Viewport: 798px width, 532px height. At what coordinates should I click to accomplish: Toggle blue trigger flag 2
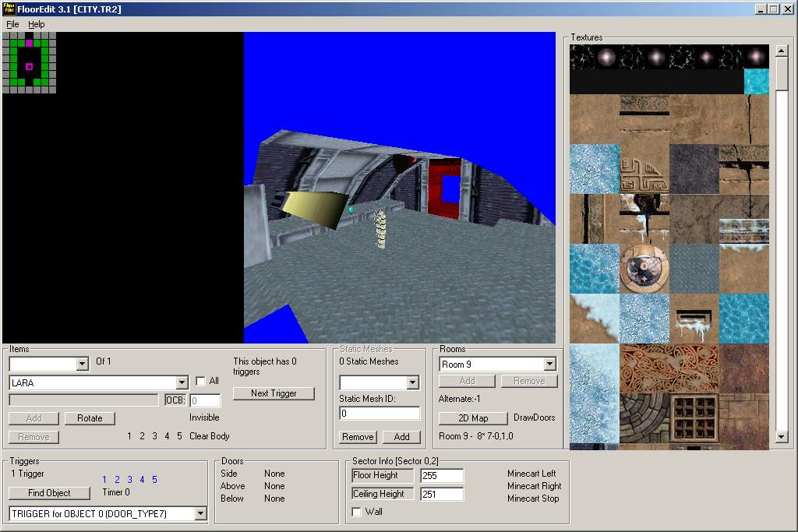[117, 480]
